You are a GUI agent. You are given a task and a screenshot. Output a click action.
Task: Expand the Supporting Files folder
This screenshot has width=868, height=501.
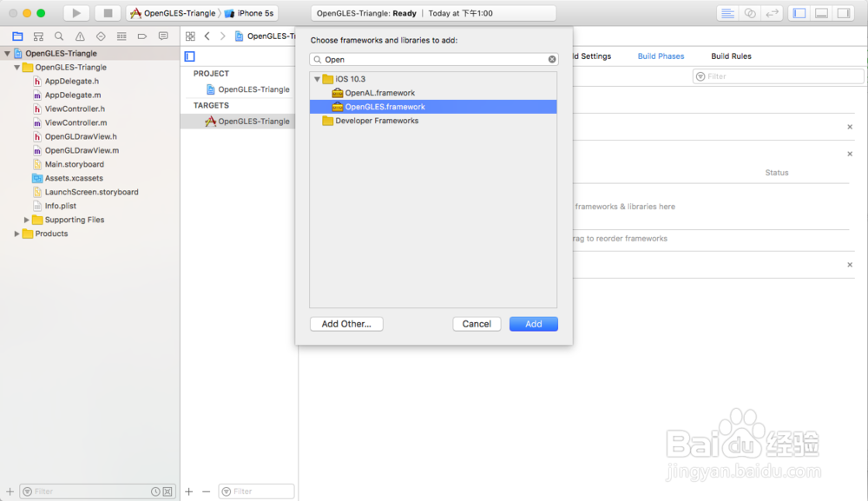tap(27, 220)
